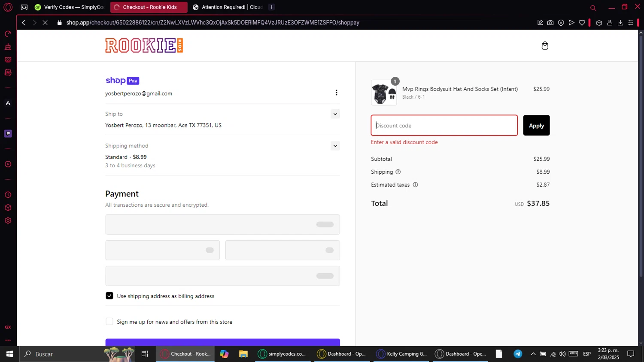Click the taskbar Buscar search box
The height and width of the screenshot is (362, 644).
point(77,354)
